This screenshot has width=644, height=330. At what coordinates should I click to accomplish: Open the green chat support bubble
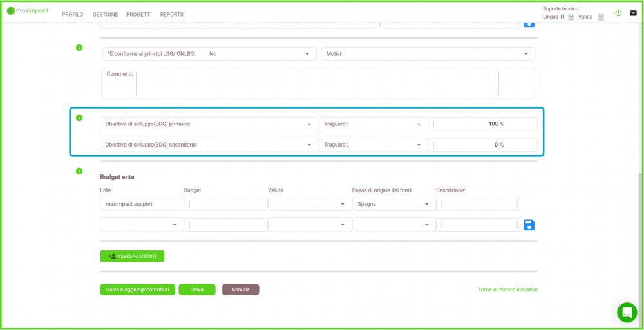click(x=627, y=312)
